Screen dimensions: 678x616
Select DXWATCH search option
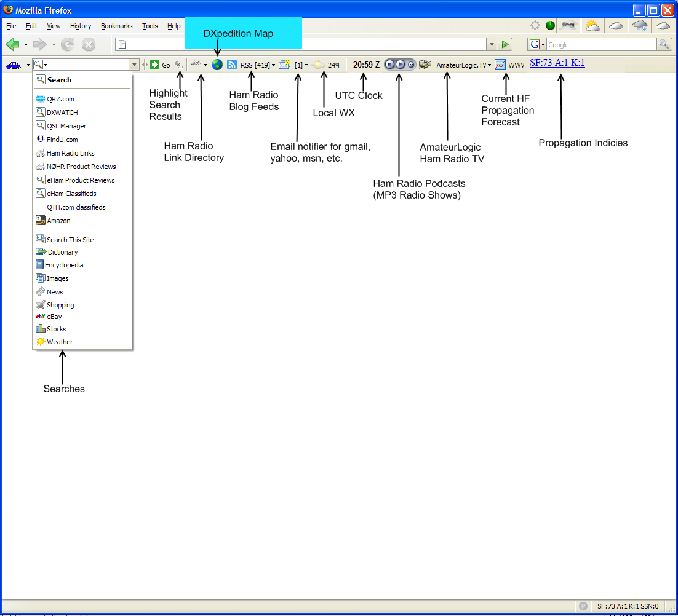(x=82, y=113)
